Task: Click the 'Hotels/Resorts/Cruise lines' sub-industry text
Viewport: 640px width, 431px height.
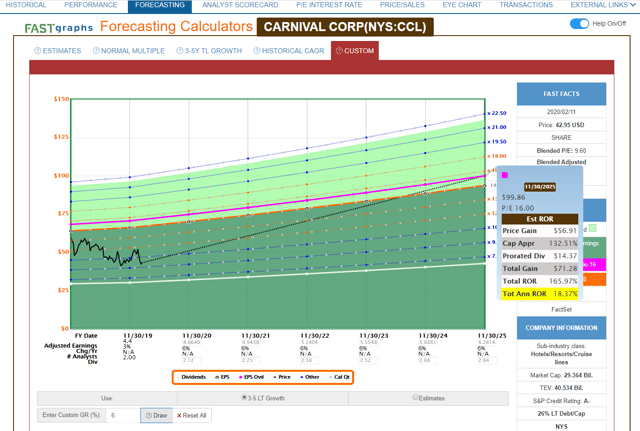Action: 561,358
